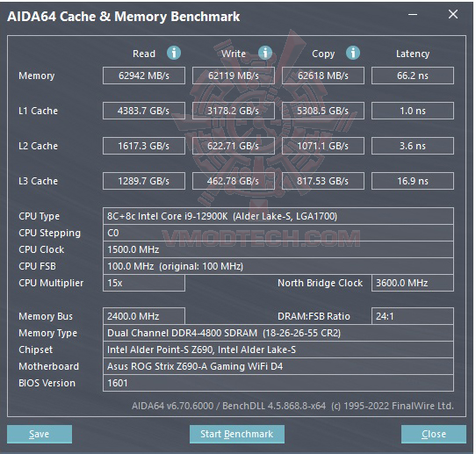The width and height of the screenshot is (476, 454).
Task: Click the CPU Type field i9-12900K
Action: [278, 216]
